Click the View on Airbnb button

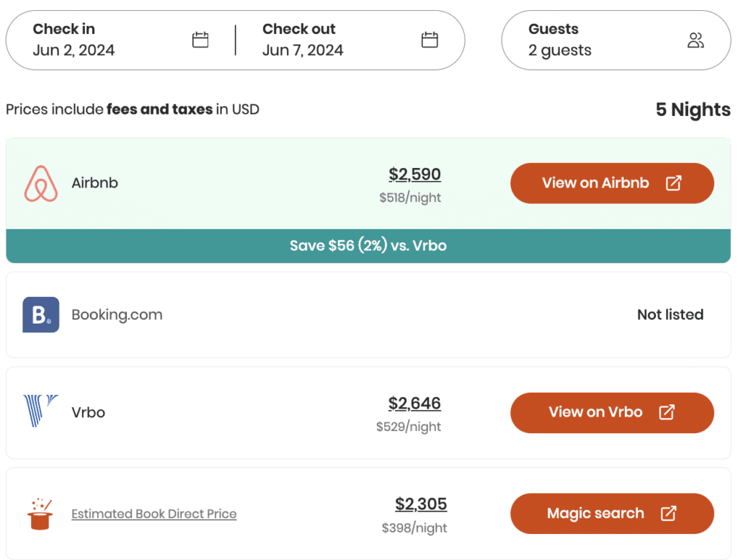[x=612, y=183]
